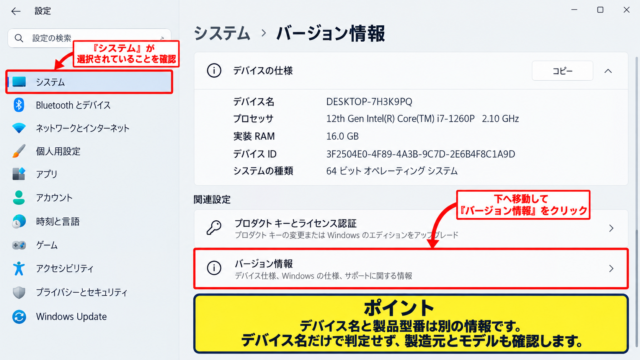The image size is (640, 360).
Task: Click the info icon in バージョン情報 row
Action: click(x=214, y=268)
